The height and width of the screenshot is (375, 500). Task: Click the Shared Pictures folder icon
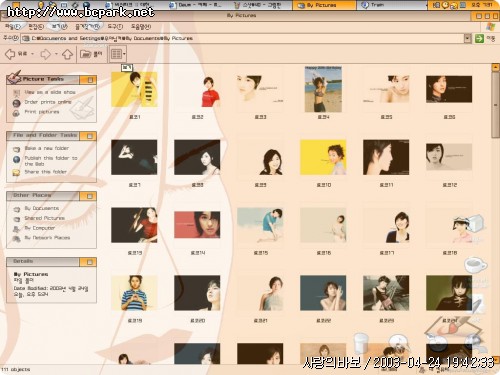click(x=17, y=219)
